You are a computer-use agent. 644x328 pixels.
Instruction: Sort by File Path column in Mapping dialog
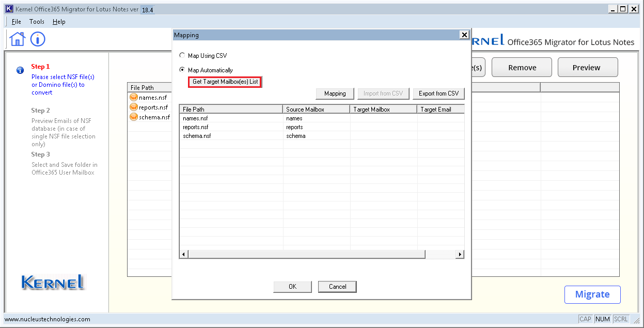[231, 110]
